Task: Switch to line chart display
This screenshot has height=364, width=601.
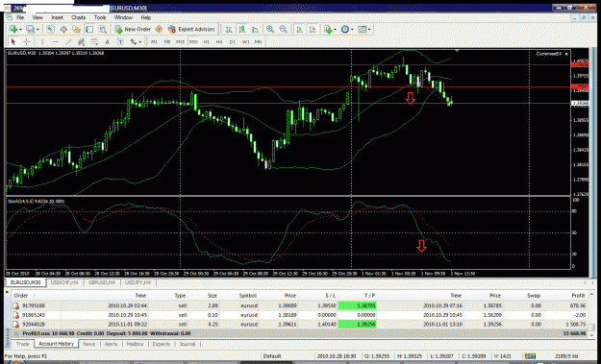Action: 255,29
